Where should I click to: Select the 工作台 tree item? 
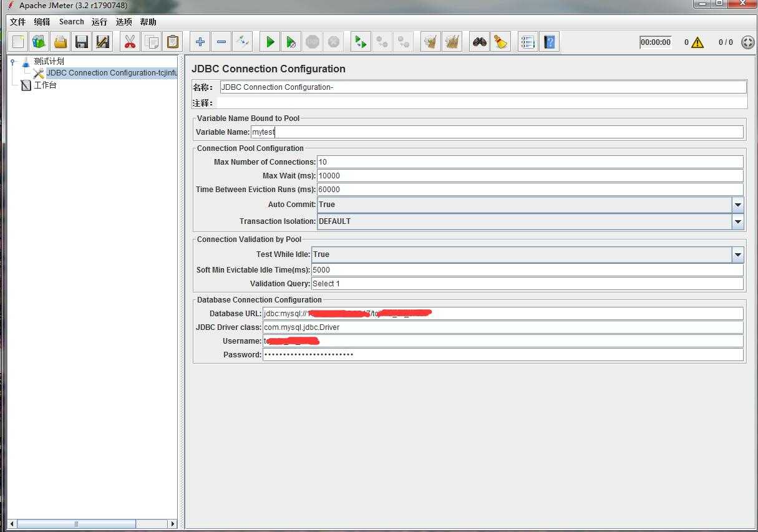[x=45, y=85]
